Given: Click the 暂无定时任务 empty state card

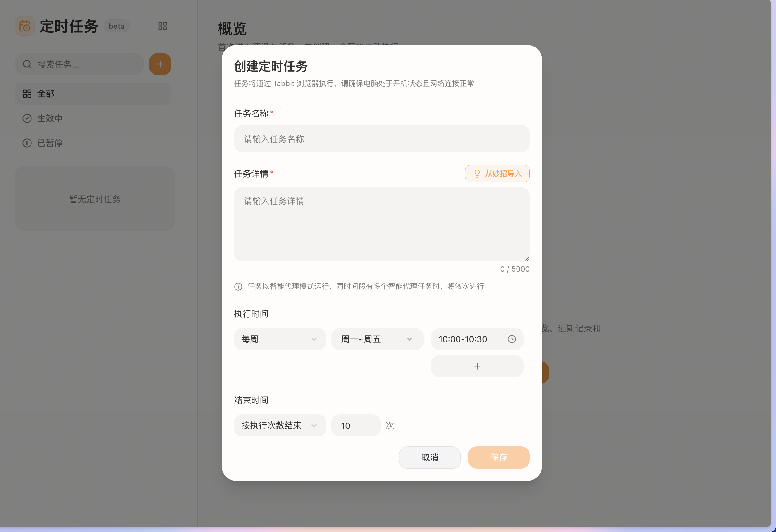Looking at the screenshot, I should coord(95,199).
